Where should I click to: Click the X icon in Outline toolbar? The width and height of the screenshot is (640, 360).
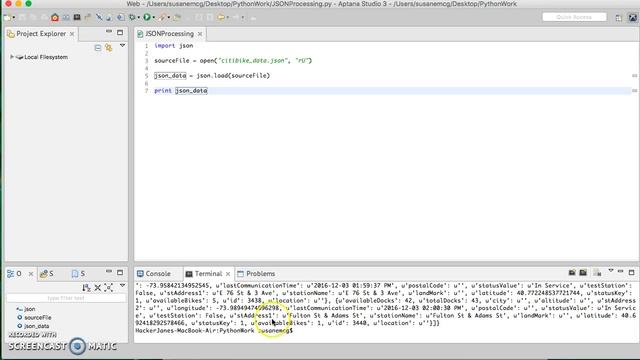click(x=98, y=288)
